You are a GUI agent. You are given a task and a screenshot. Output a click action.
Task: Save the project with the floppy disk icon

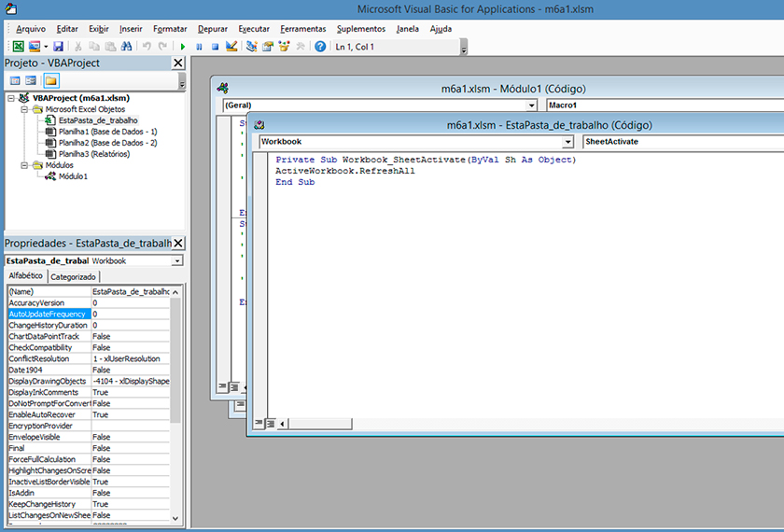click(58, 47)
